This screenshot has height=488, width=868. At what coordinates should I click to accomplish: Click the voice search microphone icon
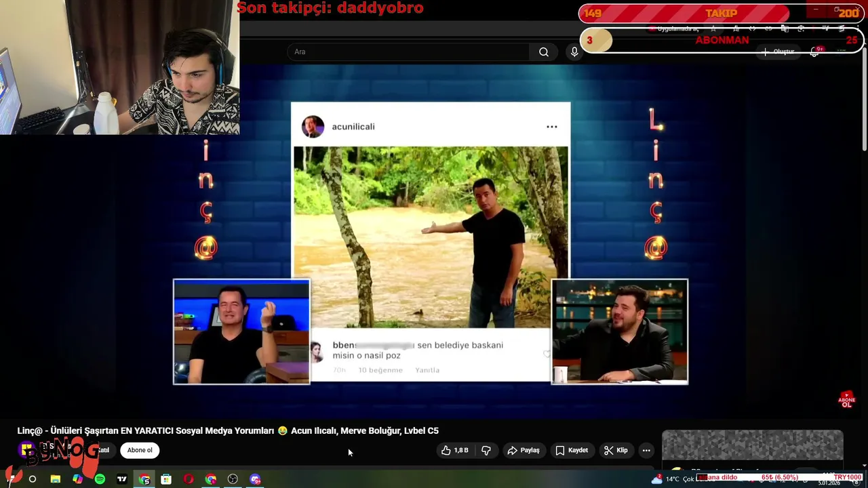[x=574, y=52]
